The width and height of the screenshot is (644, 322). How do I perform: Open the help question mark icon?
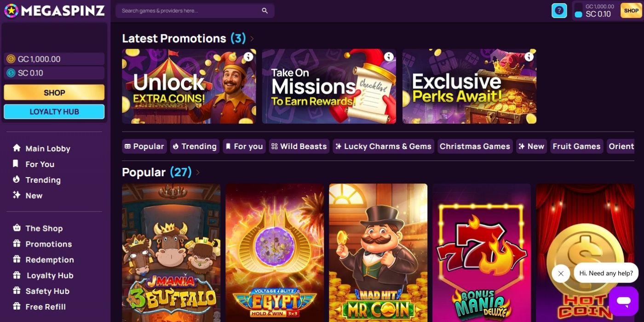(x=559, y=10)
